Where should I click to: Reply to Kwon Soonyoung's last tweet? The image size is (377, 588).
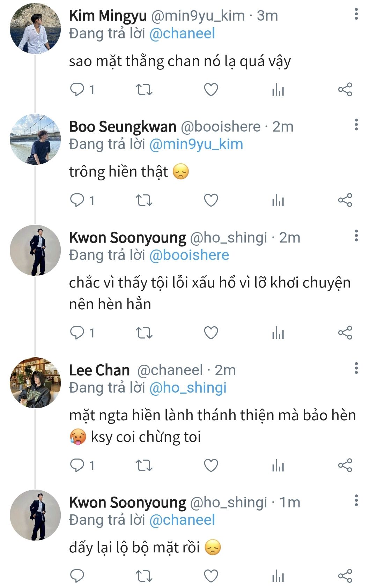(x=77, y=576)
